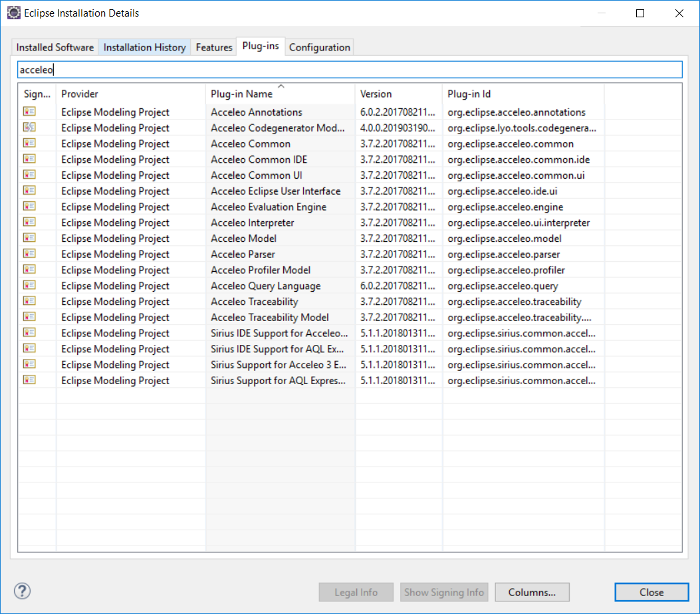Image resolution: width=700 pixels, height=614 pixels.
Task: Click the Show Signing Info button
Action: pos(444,592)
